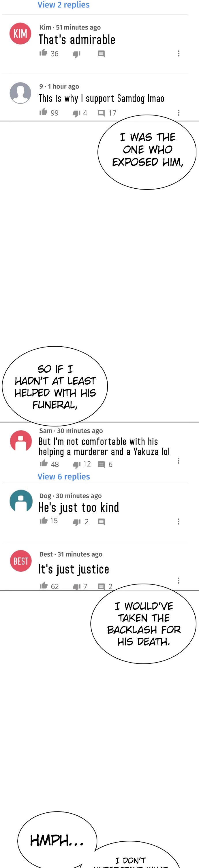Like Kim's "That's admirable" comment
Viewport: 199px width, 868px height.
coord(43,53)
